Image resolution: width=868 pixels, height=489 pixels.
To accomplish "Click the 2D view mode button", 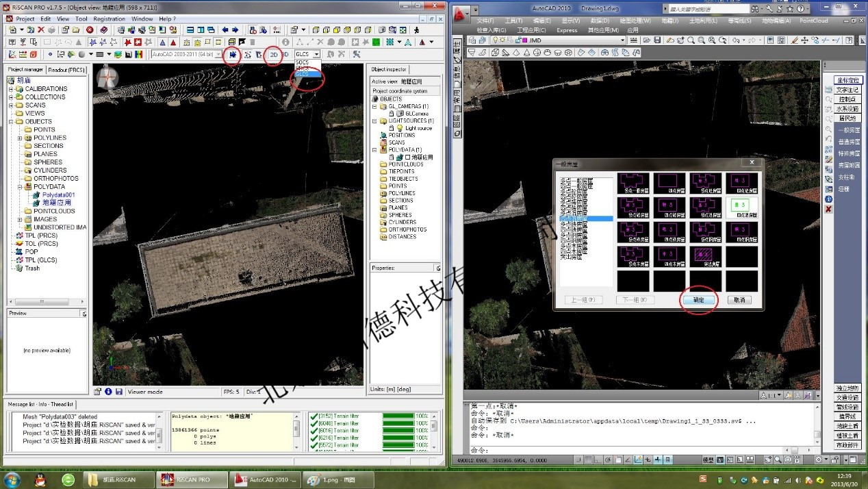I will pos(274,54).
